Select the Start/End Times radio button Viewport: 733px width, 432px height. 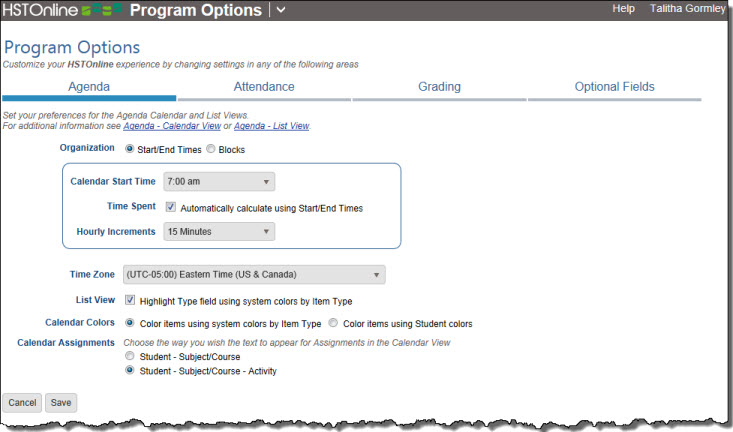point(129,149)
